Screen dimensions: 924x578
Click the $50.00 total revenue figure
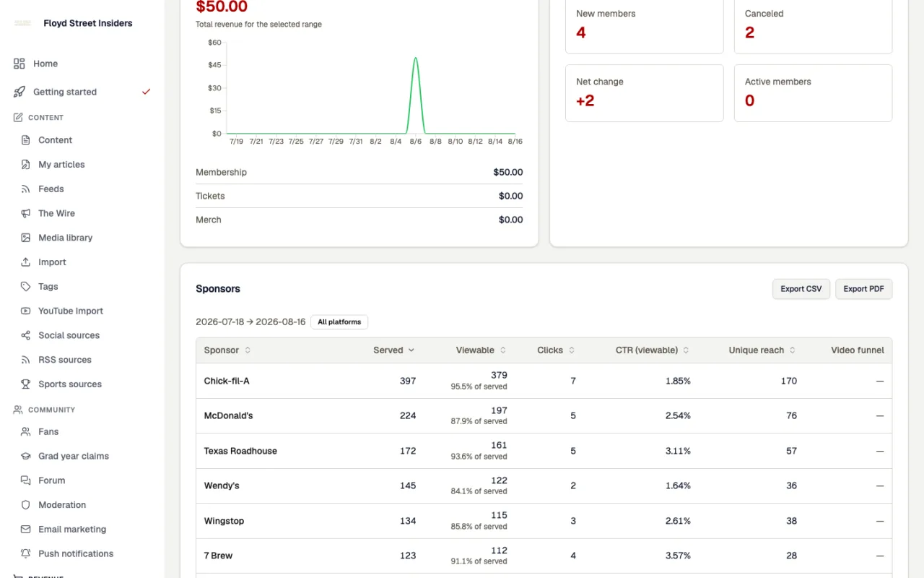coord(222,7)
